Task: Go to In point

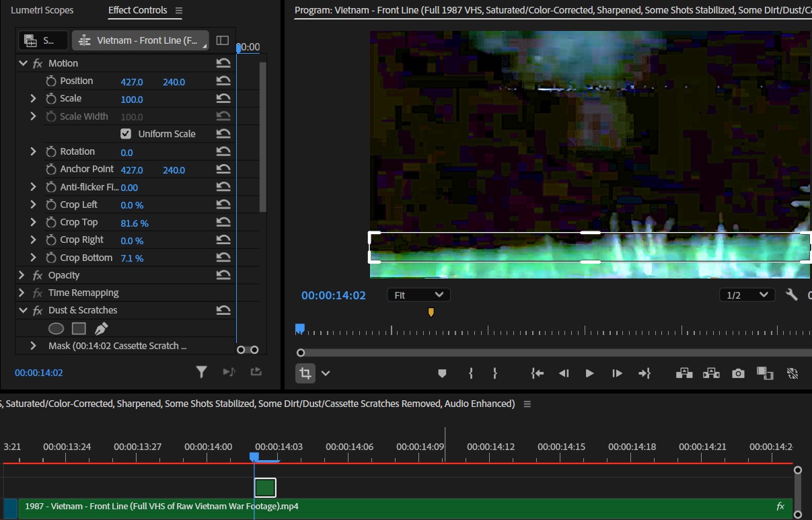Action: tap(537, 373)
